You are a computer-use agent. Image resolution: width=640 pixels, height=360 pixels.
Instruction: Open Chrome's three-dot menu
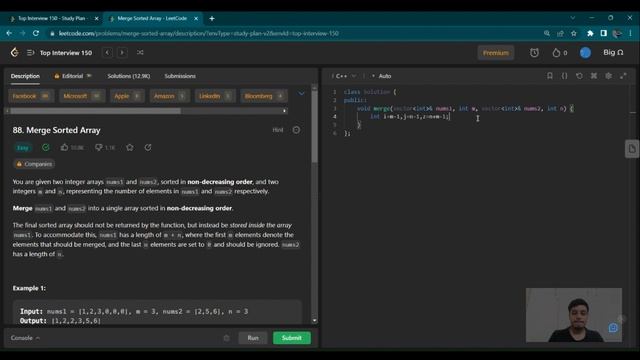coord(631,33)
